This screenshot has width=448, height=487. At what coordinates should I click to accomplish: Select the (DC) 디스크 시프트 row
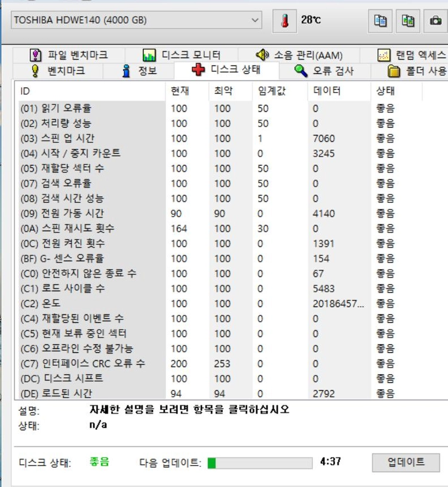coord(232,378)
